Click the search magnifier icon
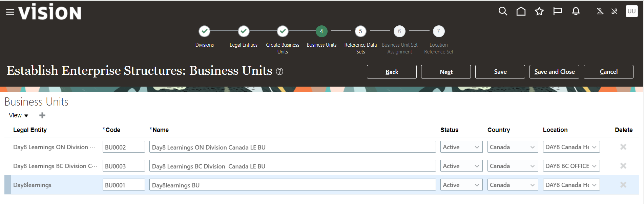 pos(503,12)
